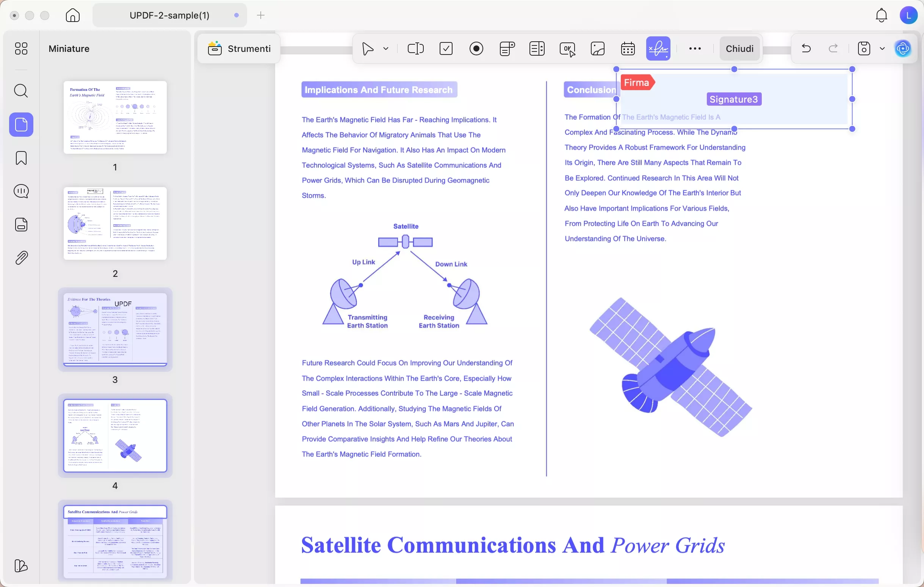Image resolution: width=924 pixels, height=587 pixels.
Task: Open the attachments paperclip panel
Action: point(21,258)
